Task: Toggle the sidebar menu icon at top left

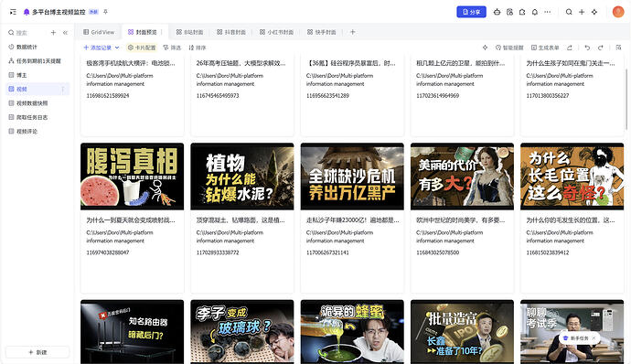Action: (x=13, y=12)
